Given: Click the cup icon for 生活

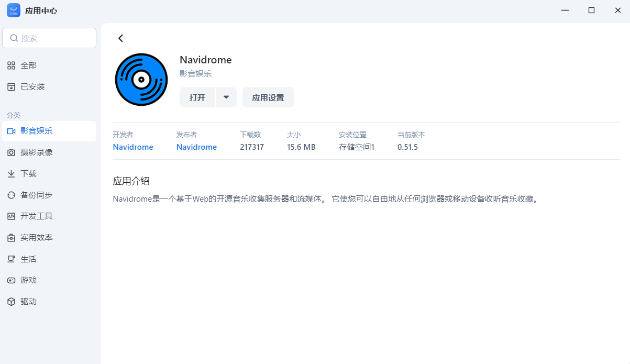Looking at the screenshot, I should pyautogui.click(x=11, y=259).
